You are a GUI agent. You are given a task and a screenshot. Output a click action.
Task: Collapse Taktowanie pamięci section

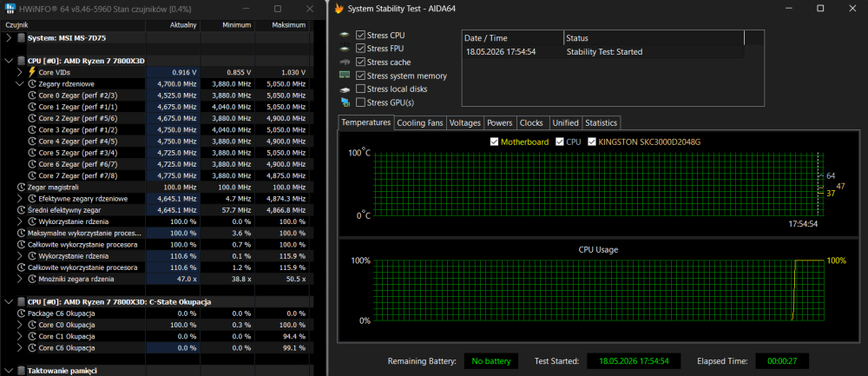tap(9, 371)
